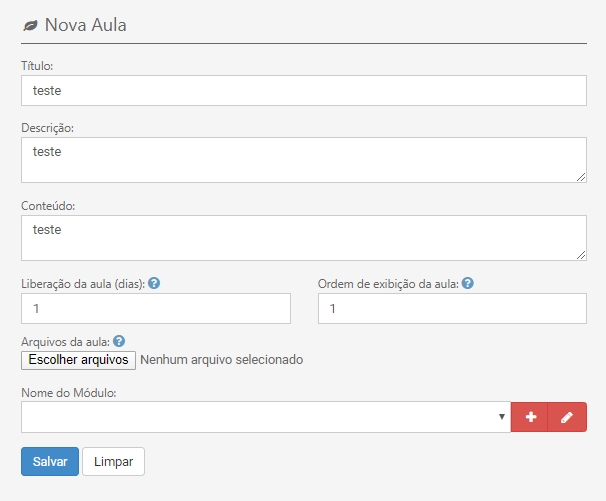606x501 pixels.
Task: Click the Nova Aula heading text
Action: tap(86, 25)
